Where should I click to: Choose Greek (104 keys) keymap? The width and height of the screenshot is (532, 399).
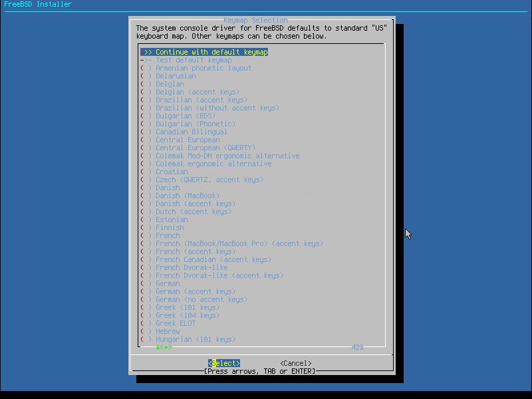coord(180,315)
